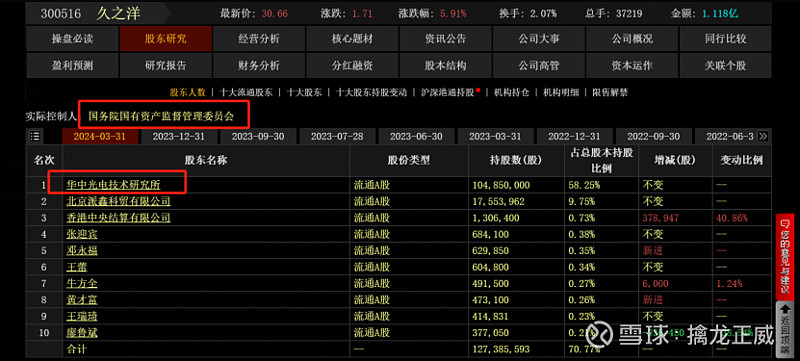Switch to the 2023-09-30 report tab

[258, 137]
